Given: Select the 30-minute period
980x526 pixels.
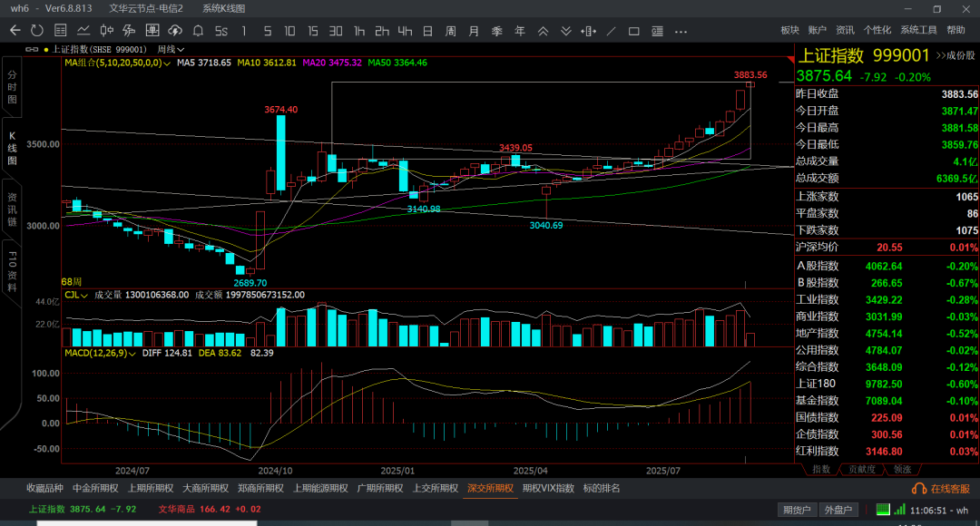Looking at the screenshot, I should tap(337, 31).
